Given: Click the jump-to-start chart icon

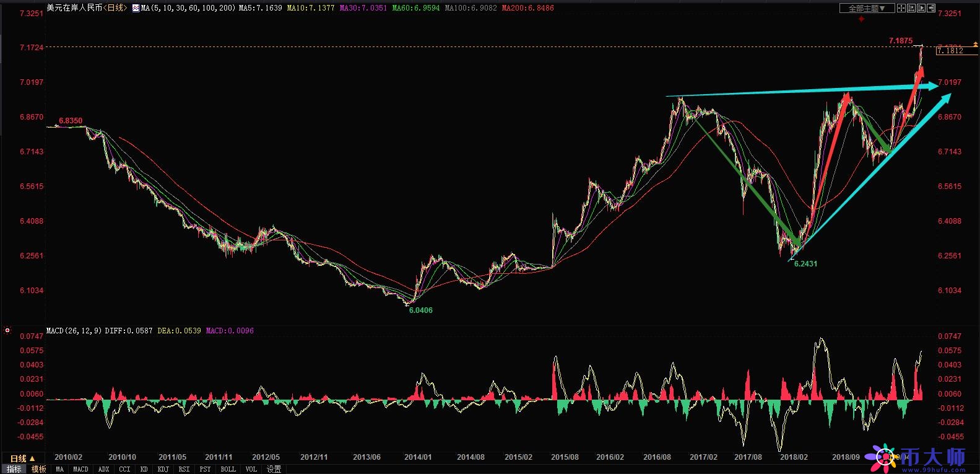Looking at the screenshot, I should [911, 8].
